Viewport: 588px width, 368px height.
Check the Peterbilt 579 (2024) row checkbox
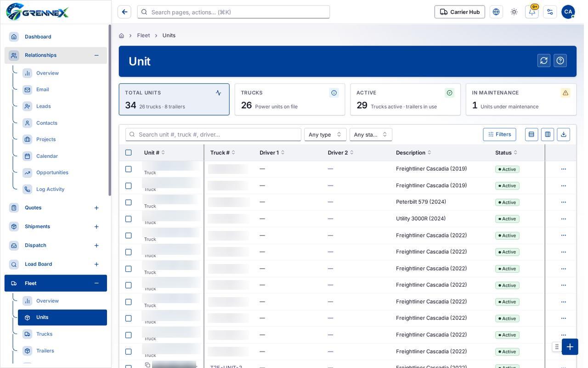point(129,202)
